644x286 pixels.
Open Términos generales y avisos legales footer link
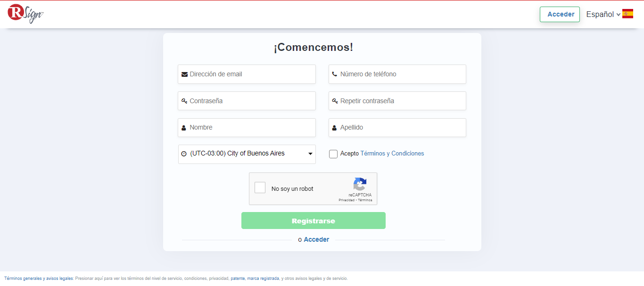click(39, 278)
